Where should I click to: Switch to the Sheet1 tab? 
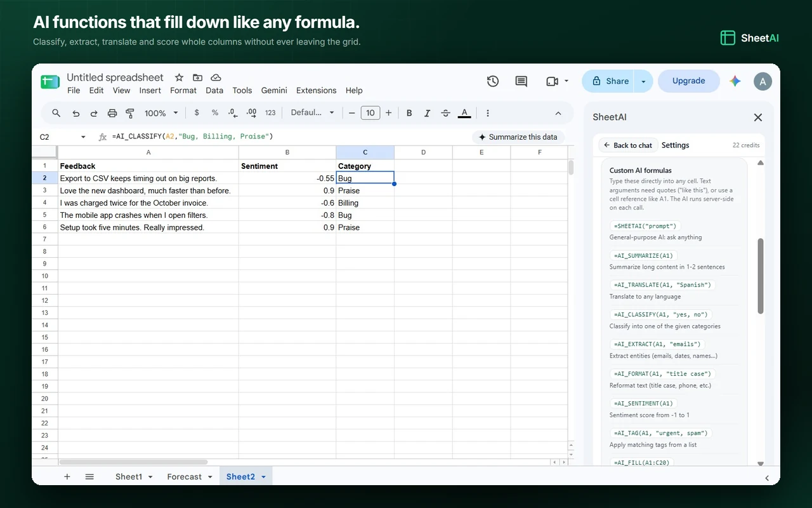[129, 477]
